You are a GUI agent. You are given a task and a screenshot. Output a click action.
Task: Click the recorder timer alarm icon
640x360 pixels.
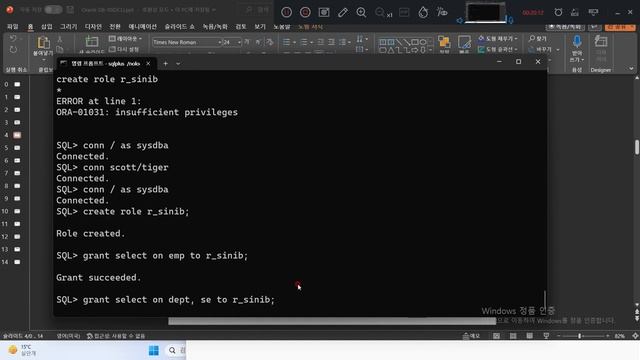(x=558, y=12)
